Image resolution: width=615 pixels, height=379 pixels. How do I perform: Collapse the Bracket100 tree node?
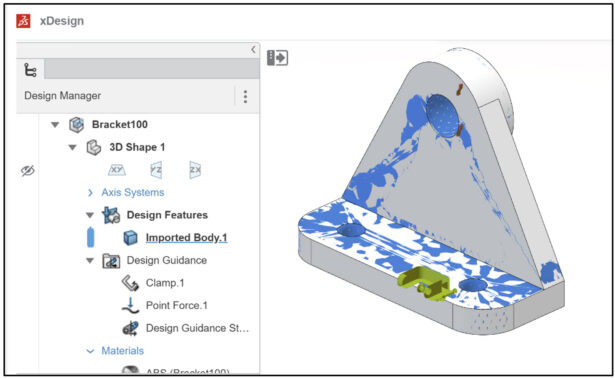tap(55, 125)
